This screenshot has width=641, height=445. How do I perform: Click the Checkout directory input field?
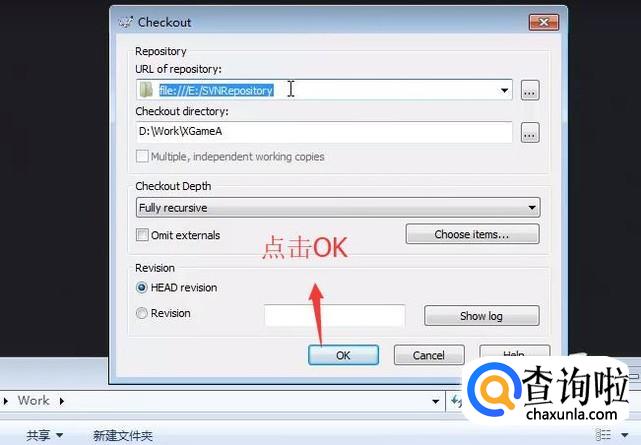(324, 132)
